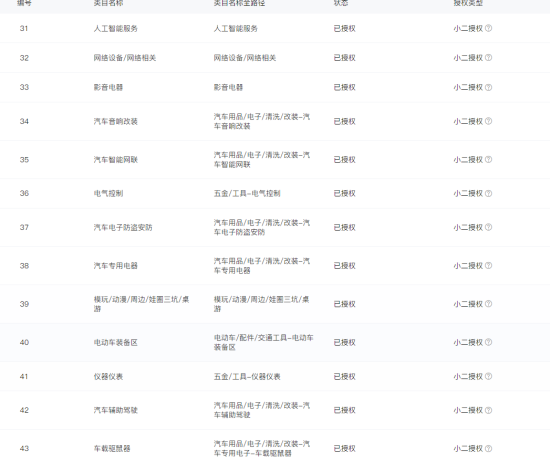Click question-mark icon in 电气控制 row

point(488,194)
